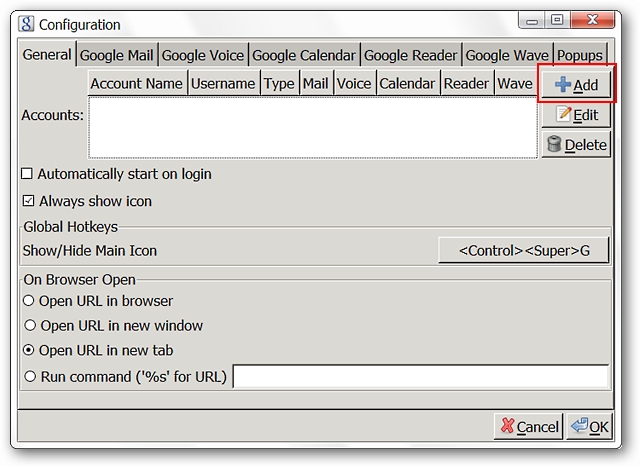Click the Voice column header
This screenshot has width=640, height=467.
[x=354, y=83]
